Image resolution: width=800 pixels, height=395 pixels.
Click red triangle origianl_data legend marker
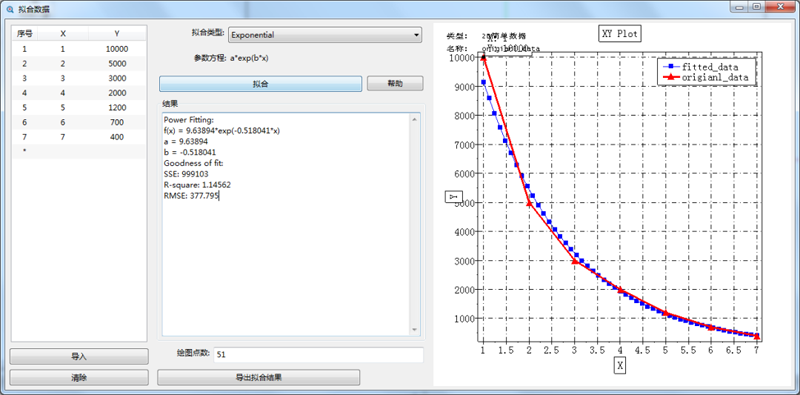pyautogui.click(x=672, y=78)
